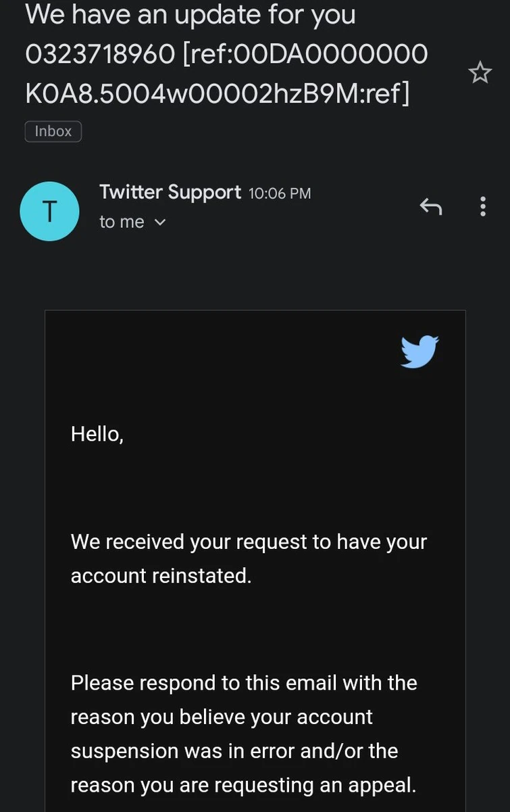Click the reply icon beside the timestamp

[x=430, y=206]
